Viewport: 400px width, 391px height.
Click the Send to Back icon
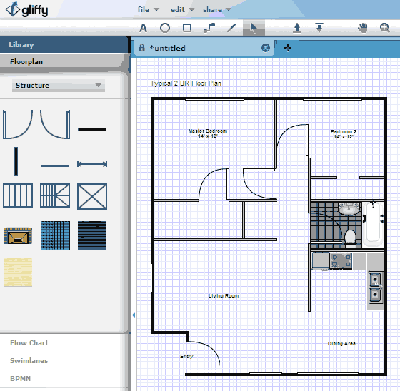point(319,28)
